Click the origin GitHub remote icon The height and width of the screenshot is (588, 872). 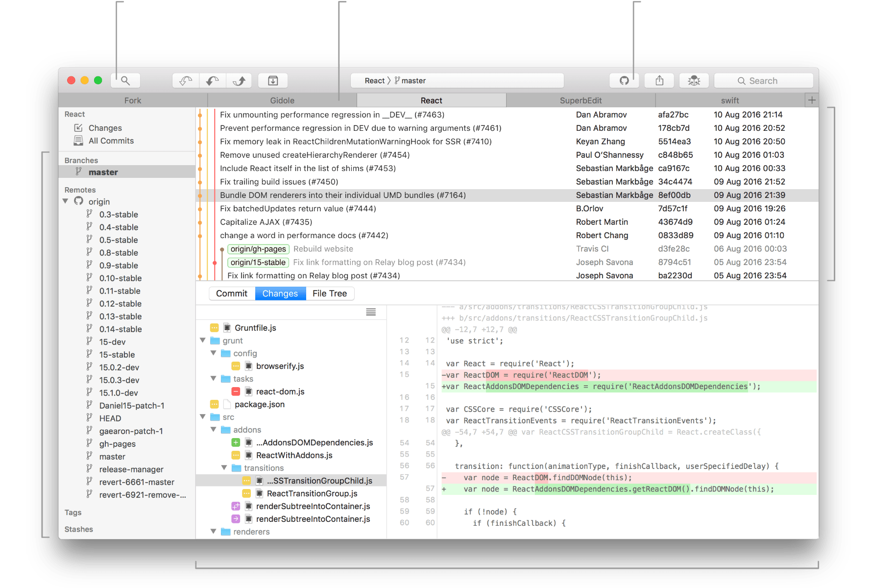78,201
